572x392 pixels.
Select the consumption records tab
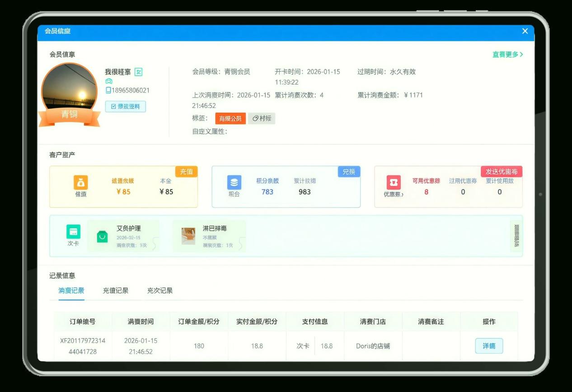point(71,291)
